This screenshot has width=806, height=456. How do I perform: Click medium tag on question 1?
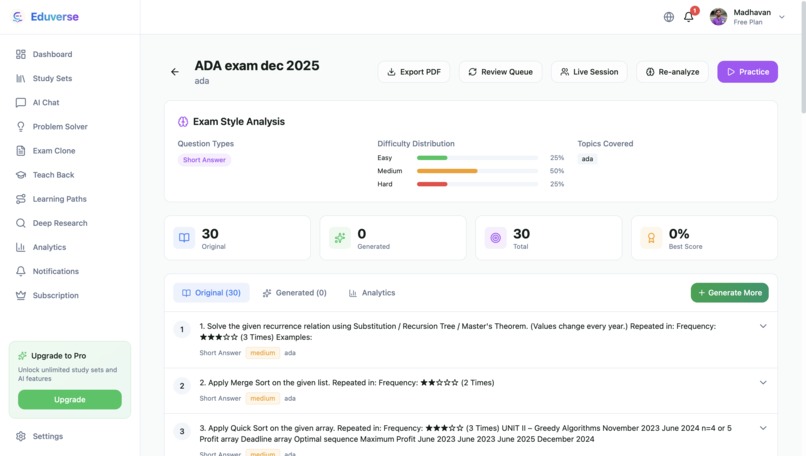pos(263,353)
